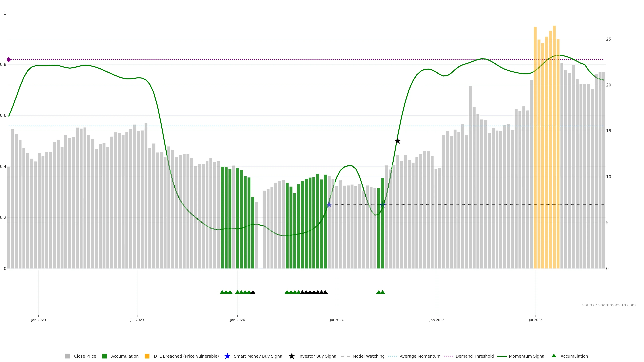Click the Smart Money Buy Signal legend label
Screen dimensions: 644x362
click(x=258, y=356)
